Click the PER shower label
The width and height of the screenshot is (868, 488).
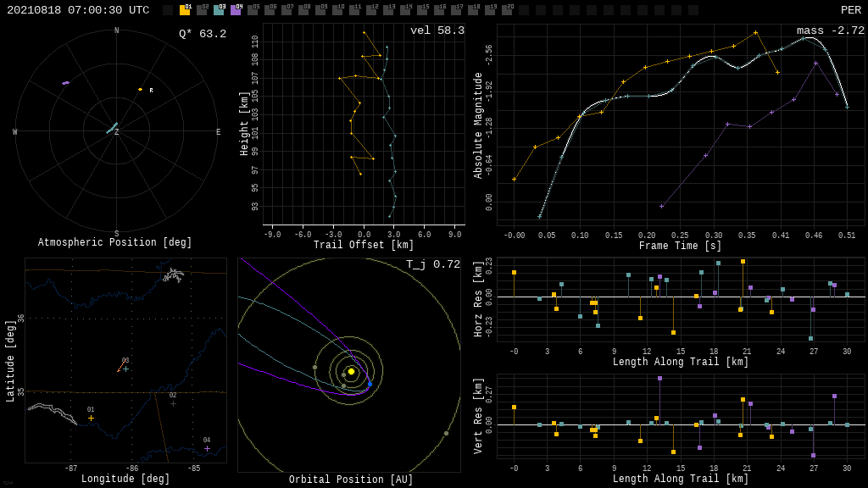850,10
